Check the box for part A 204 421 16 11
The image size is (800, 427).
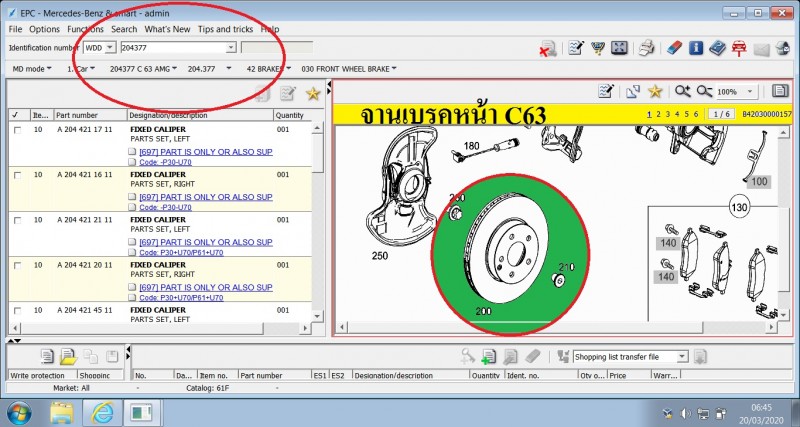point(18,175)
